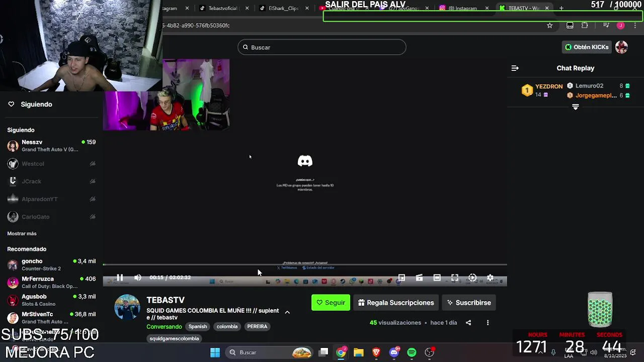Open browser extensions puzzle icon
644x362 pixels.
tap(585, 26)
